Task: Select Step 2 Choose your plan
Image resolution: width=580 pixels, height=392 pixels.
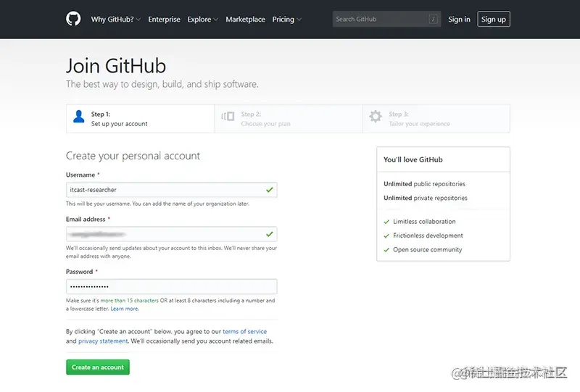Action: (x=289, y=119)
